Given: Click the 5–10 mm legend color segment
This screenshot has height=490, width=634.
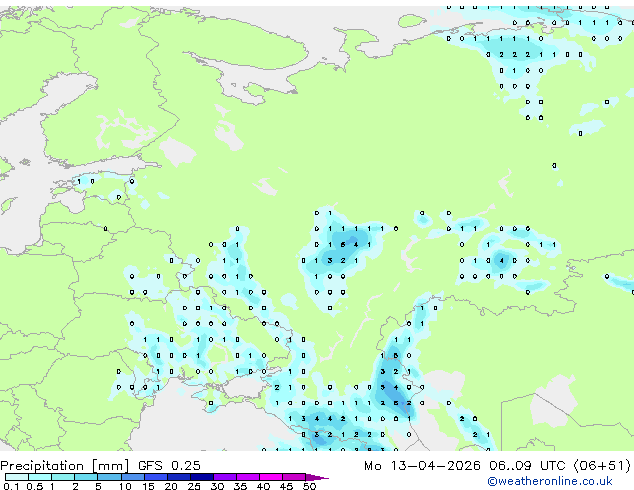Looking at the screenshot, I should 109,477.
